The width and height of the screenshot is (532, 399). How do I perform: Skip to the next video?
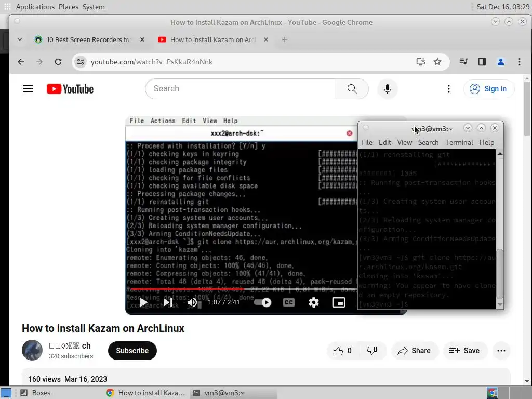click(x=168, y=302)
